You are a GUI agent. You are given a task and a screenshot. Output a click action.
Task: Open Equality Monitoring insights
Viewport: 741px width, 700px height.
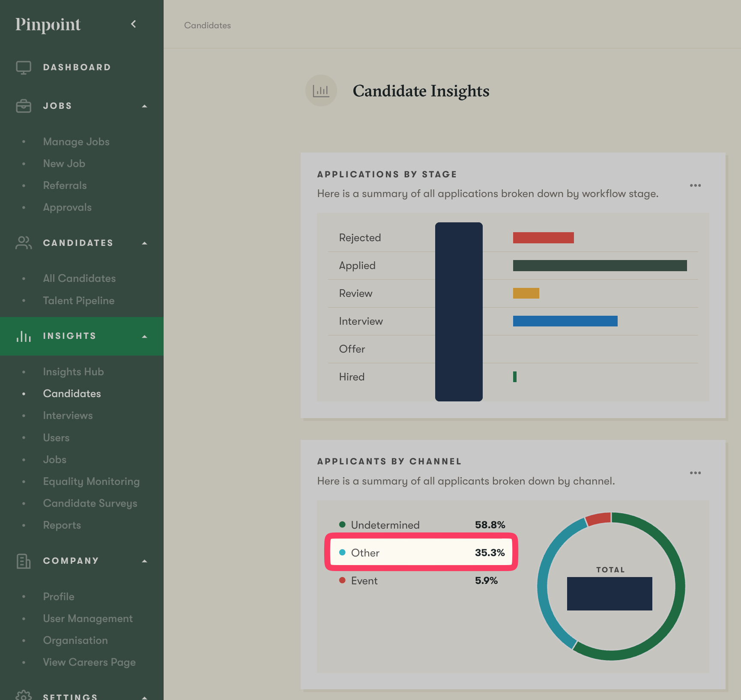[x=91, y=482]
